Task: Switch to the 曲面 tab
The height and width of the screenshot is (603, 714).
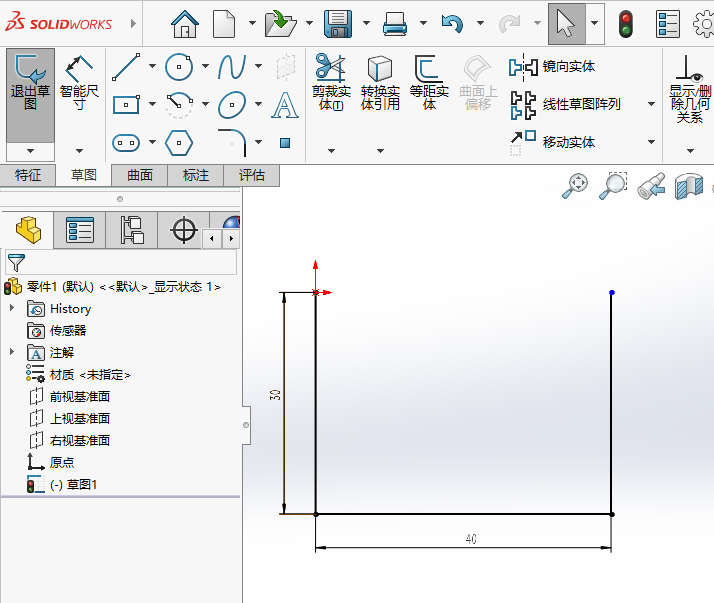Action: click(140, 175)
